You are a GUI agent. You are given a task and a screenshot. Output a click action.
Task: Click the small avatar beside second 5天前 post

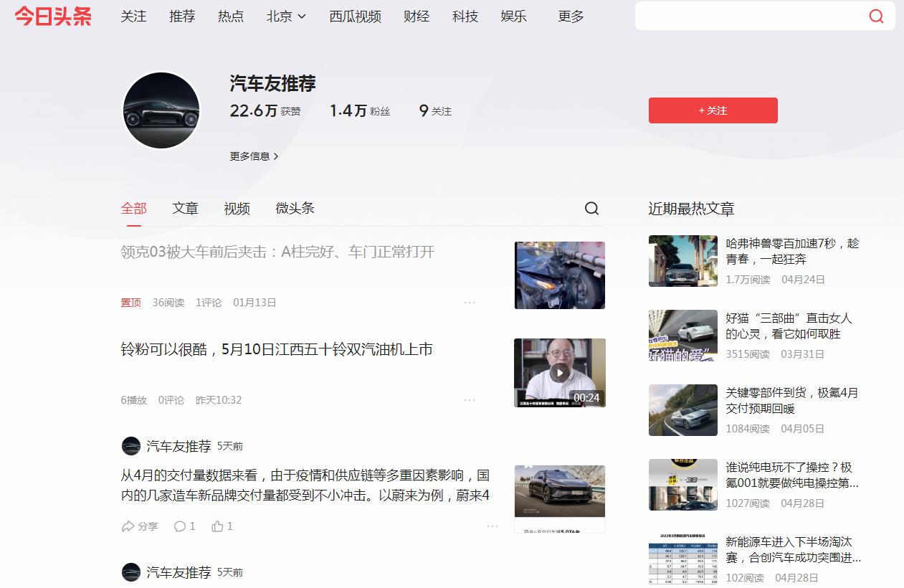pos(131,572)
